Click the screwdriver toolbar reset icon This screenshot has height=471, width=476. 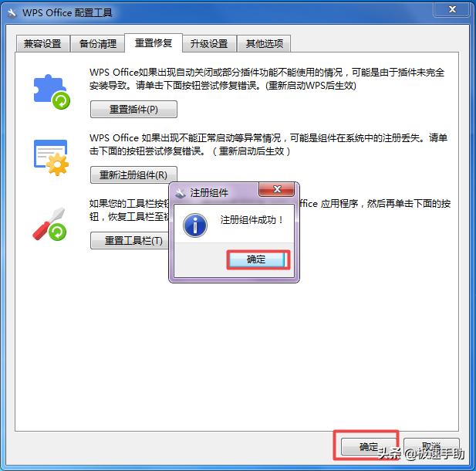(x=49, y=224)
